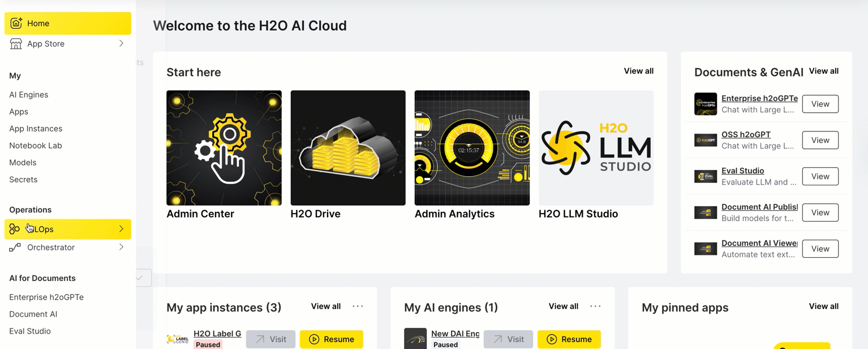868x349 pixels.
Task: Open Secrets page
Action: pos(23,180)
